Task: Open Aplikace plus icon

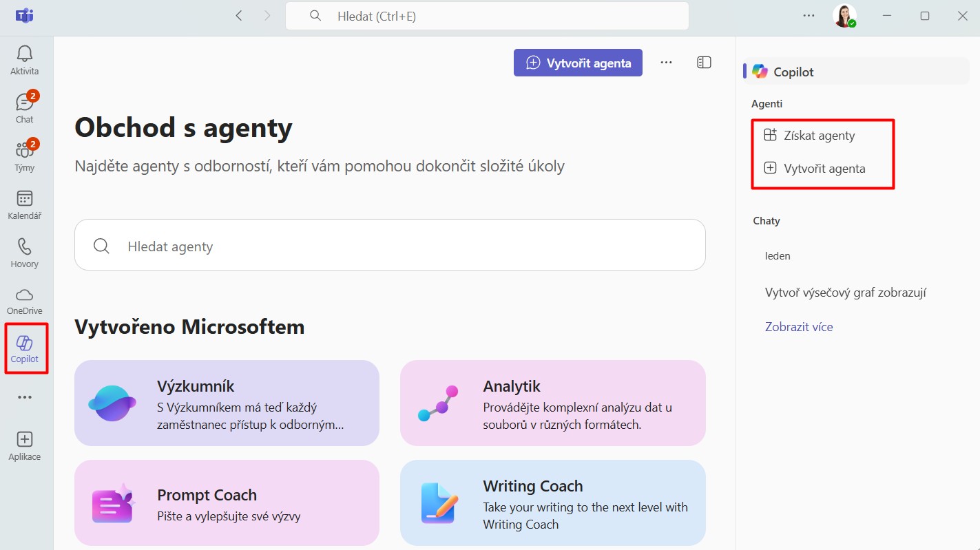Action: (x=25, y=445)
